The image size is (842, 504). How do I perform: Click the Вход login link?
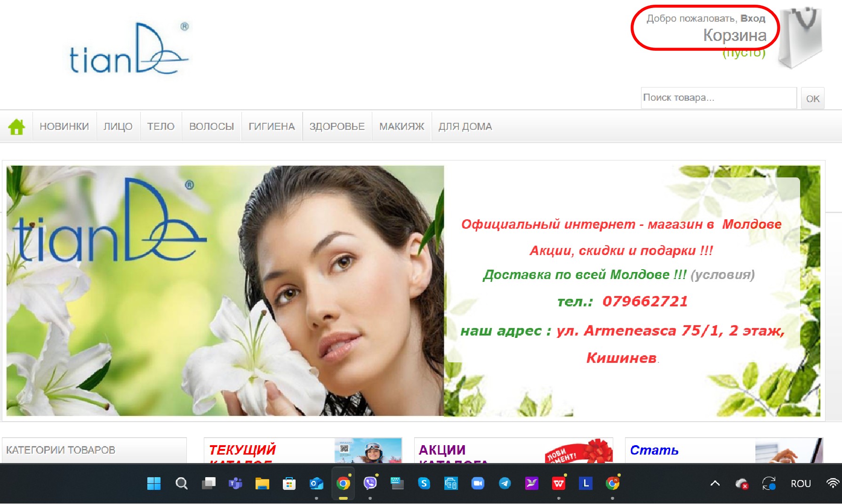pyautogui.click(x=753, y=18)
